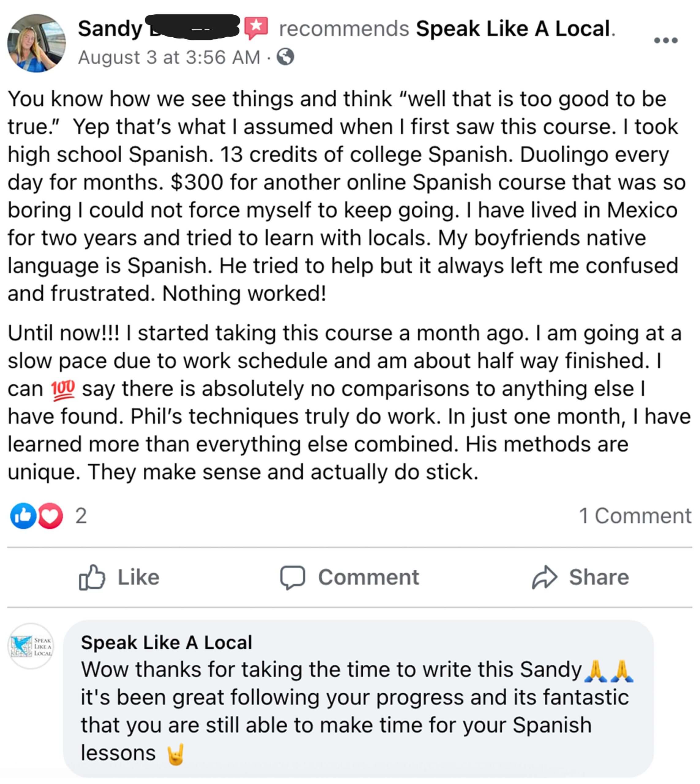Click the blue thumbs-up reaction icon
Screen dimensions: 700x784
point(23,516)
